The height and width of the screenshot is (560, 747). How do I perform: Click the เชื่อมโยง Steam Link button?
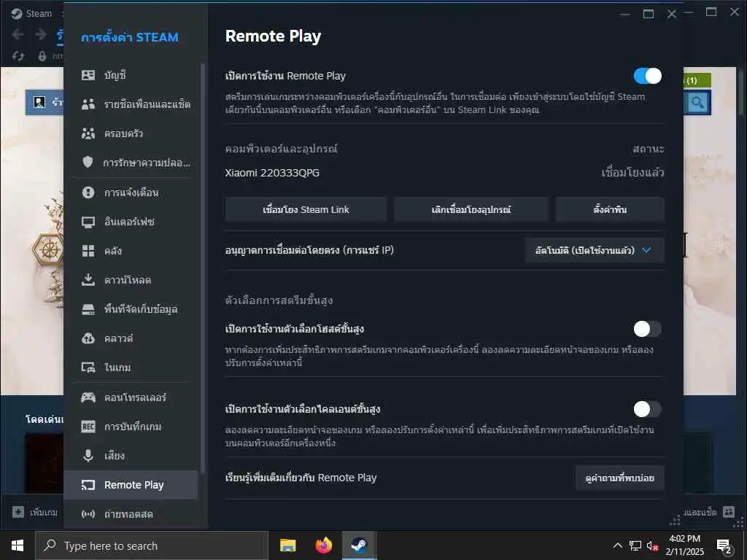[306, 209]
